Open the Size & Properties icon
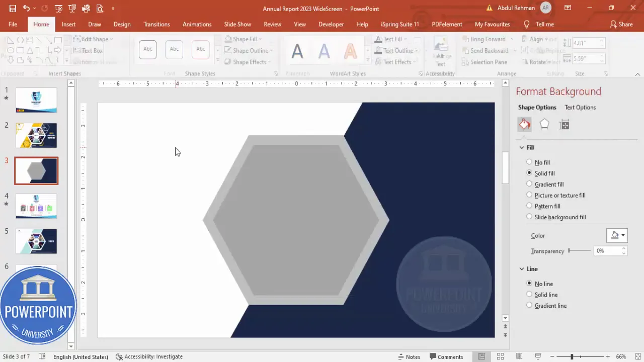The image size is (644, 362). pos(564,125)
